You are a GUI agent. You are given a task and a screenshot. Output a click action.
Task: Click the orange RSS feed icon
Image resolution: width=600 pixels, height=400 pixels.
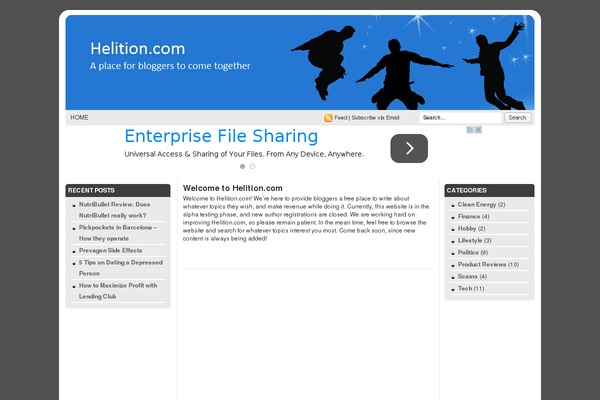click(x=328, y=118)
